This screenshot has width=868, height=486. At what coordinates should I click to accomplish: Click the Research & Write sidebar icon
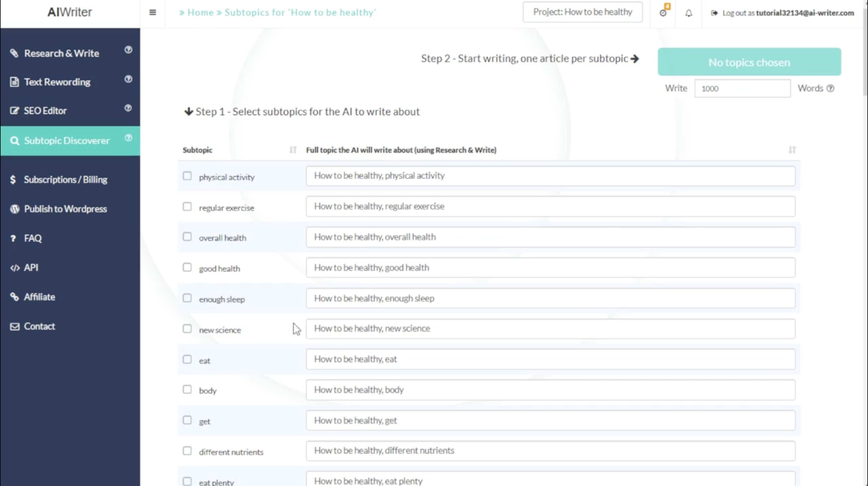(15, 53)
